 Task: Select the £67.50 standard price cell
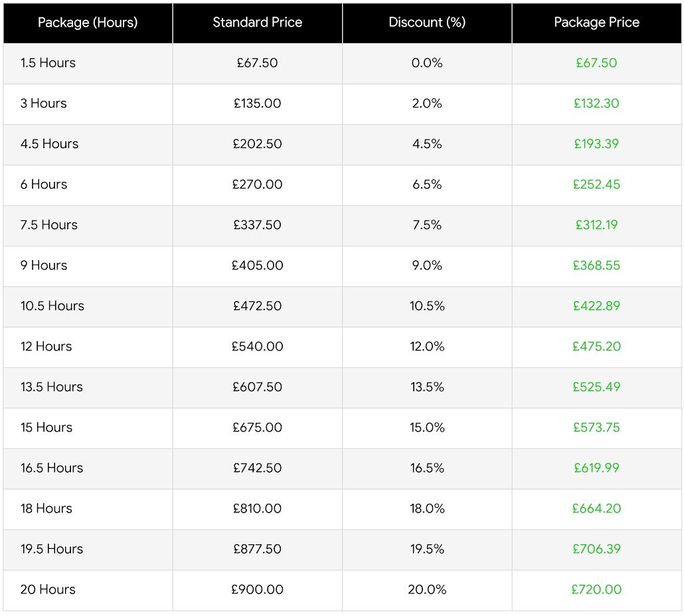pyautogui.click(x=257, y=63)
